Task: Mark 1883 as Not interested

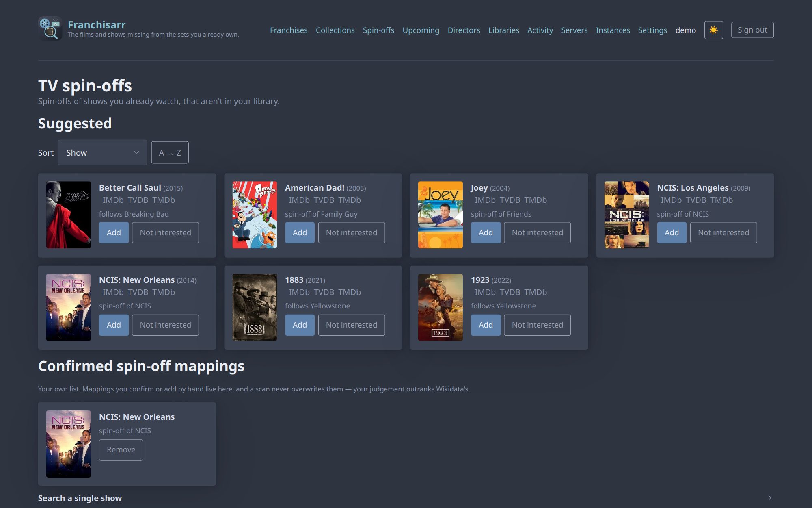Action: pyautogui.click(x=352, y=325)
